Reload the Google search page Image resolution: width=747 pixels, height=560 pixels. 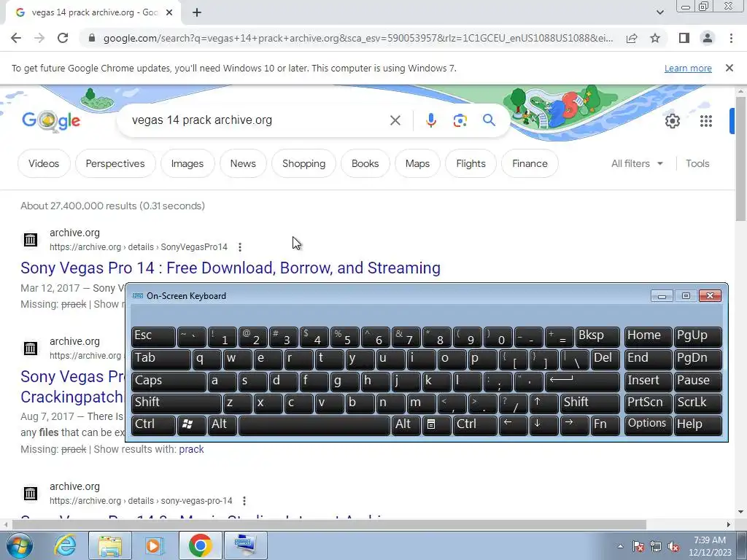coord(63,38)
